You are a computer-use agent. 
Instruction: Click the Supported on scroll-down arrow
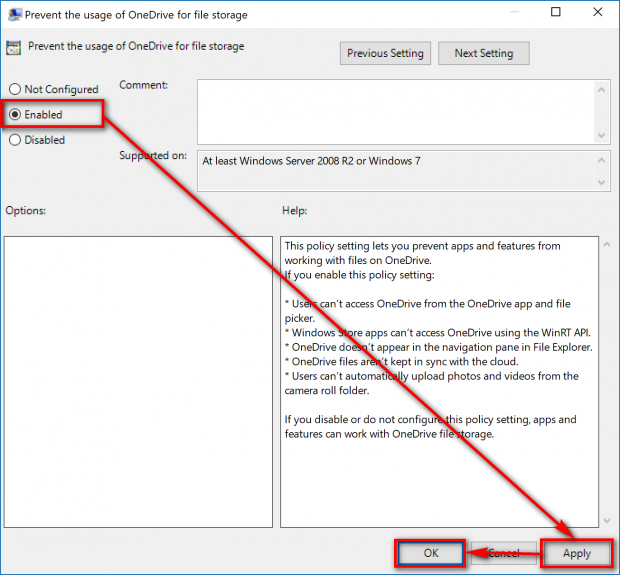[x=602, y=182]
